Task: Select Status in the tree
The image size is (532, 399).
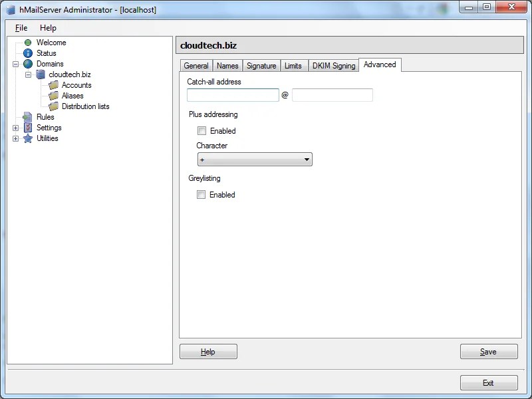Action: pyautogui.click(x=47, y=53)
